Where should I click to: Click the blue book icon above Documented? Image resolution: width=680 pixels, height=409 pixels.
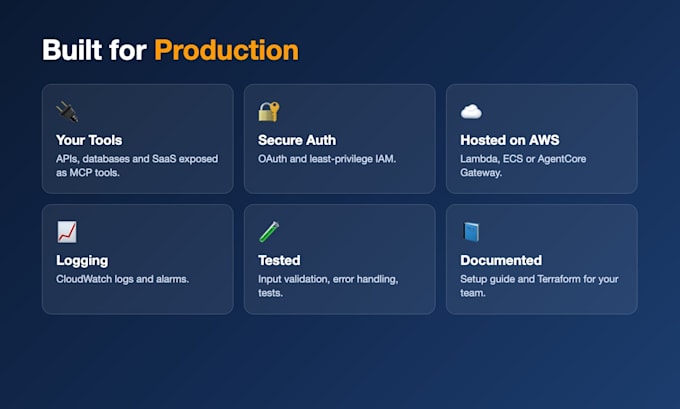pyautogui.click(x=471, y=232)
